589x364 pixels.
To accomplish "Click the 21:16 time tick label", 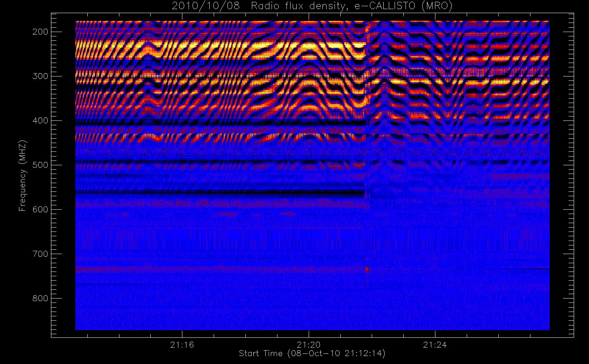I will (182, 345).
